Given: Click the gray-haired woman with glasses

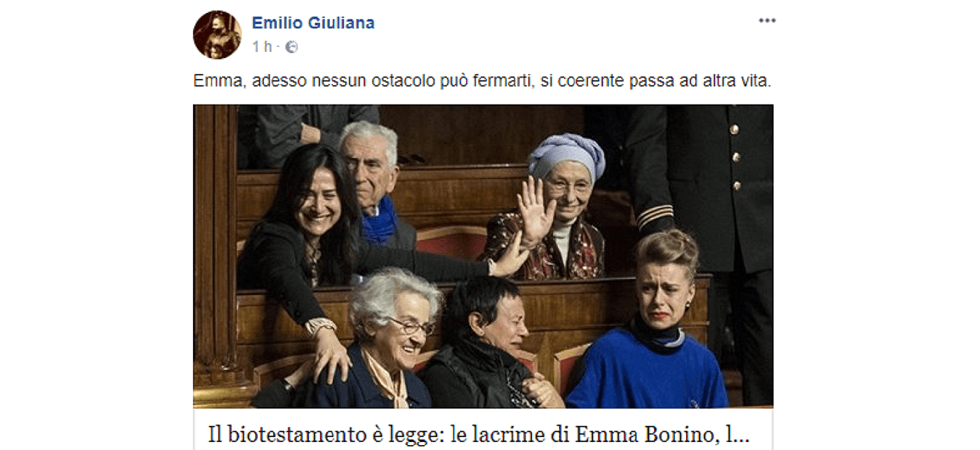Looking at the screenshot, I should point(384,341).
